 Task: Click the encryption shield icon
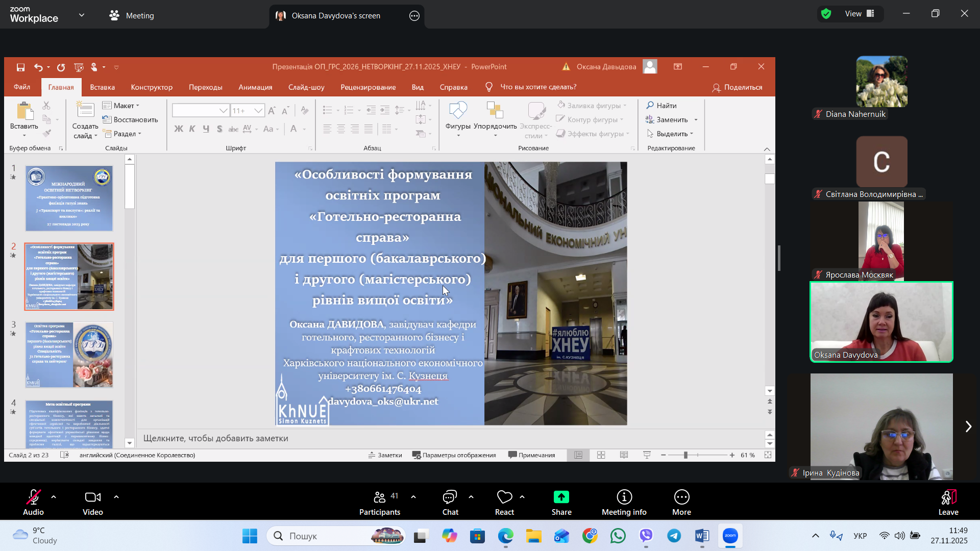(x=826, y=14)
